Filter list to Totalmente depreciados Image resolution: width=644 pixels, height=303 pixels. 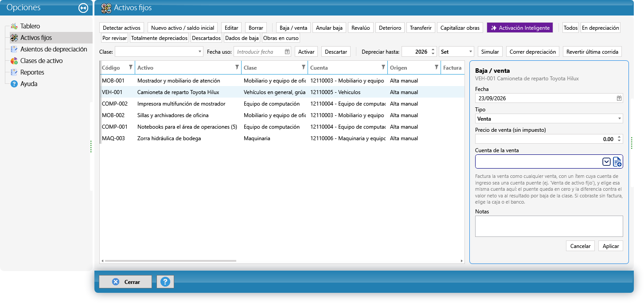[x=160, y=38]
